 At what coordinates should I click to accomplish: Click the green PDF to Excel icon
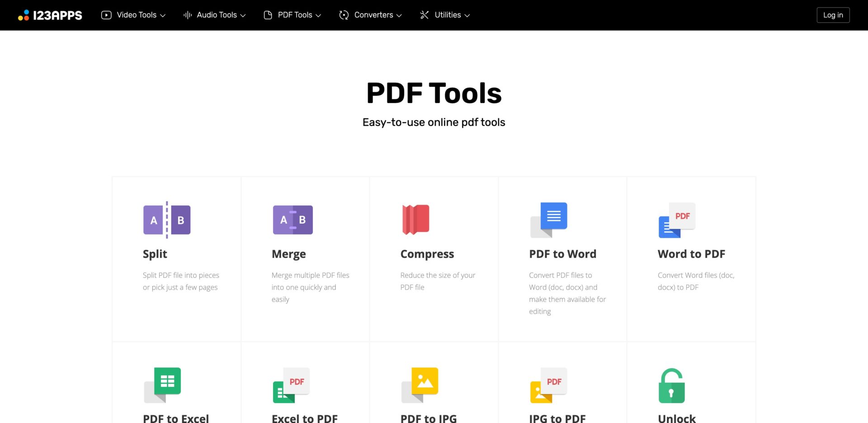[x=163, y=385]
